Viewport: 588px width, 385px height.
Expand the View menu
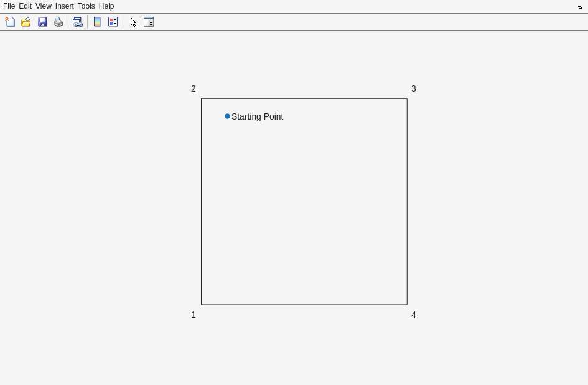click(x=43, y=6)
